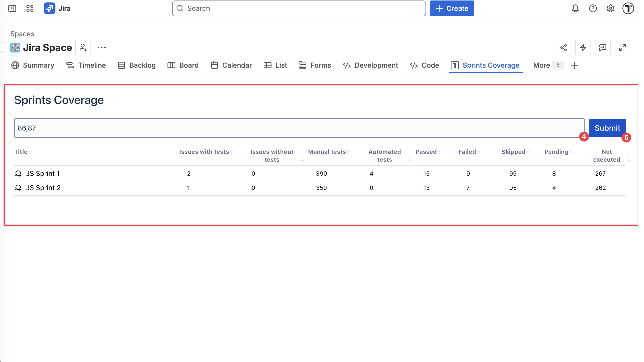Image resolution: width=644 pixels, height=362 pixels.
Task: Click the Jira Space title
Action: tap(48, 48)
